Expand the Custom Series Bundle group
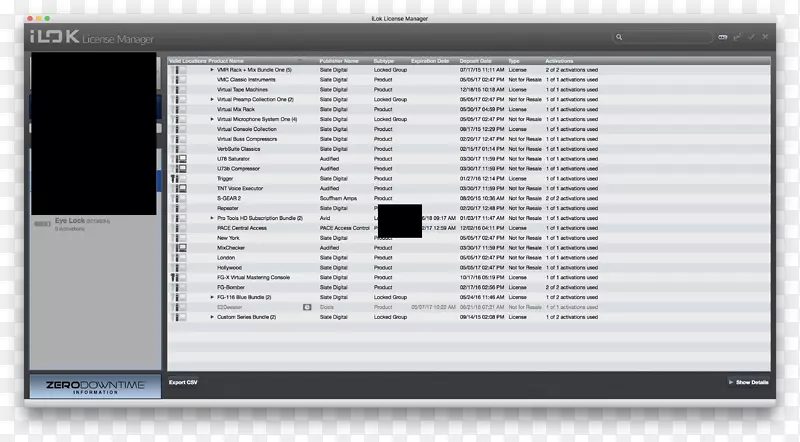 point(212,317)
